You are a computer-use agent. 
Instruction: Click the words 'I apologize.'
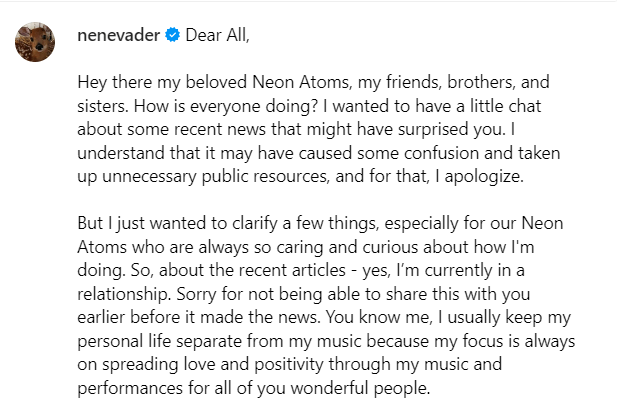[x=479, y=177]
